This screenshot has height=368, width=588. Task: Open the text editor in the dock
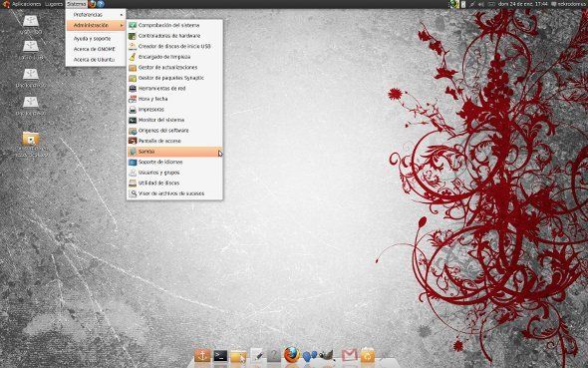tap(257, 355)
